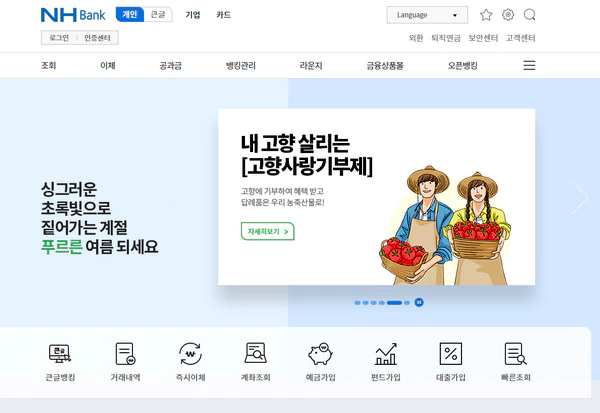Screen dimensions: 600x413
Task: Open the 펀드가입 chart icon
Action: tap(386, 354)
